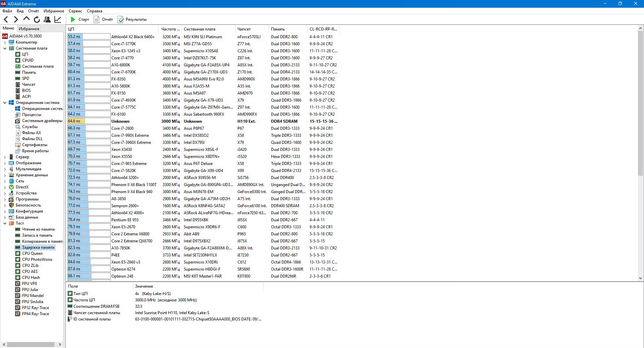
Task: Select the ЦП item icon in tree
Action: 18,54
